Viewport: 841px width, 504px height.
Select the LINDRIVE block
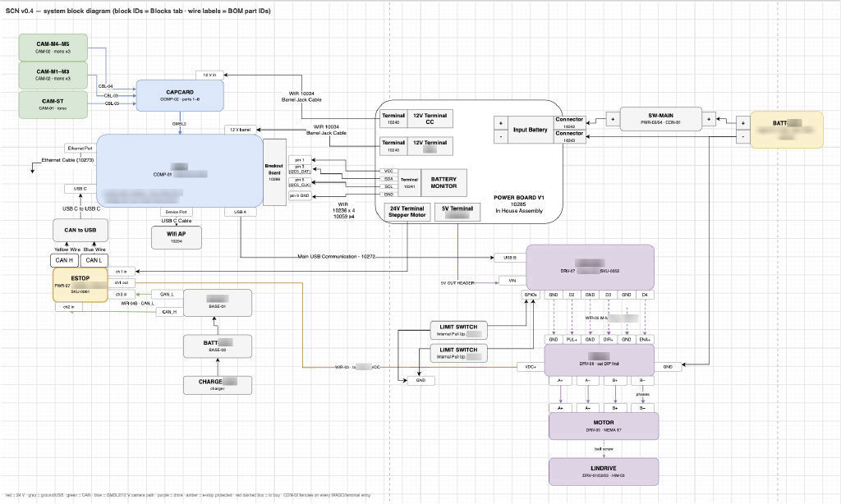[x=604, y=472]
